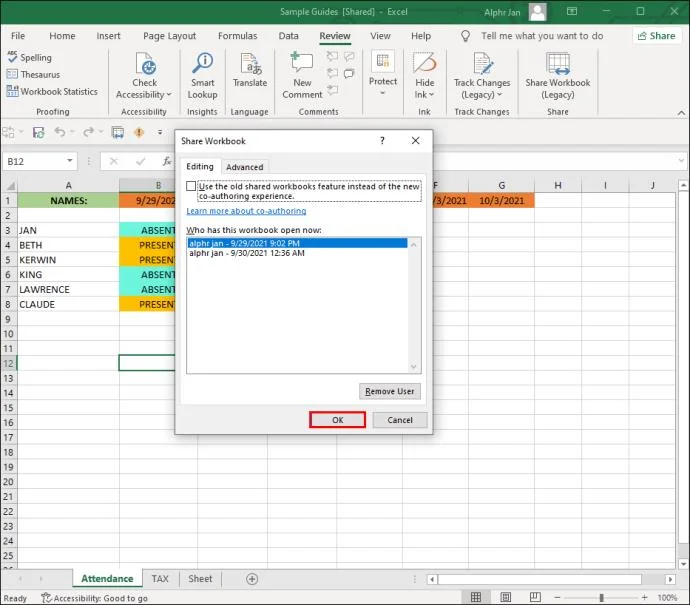This screenshot has width=690, height=605.
Task: Expand the Check Accessibility dropdown arrow
Action: pos(169,95)
